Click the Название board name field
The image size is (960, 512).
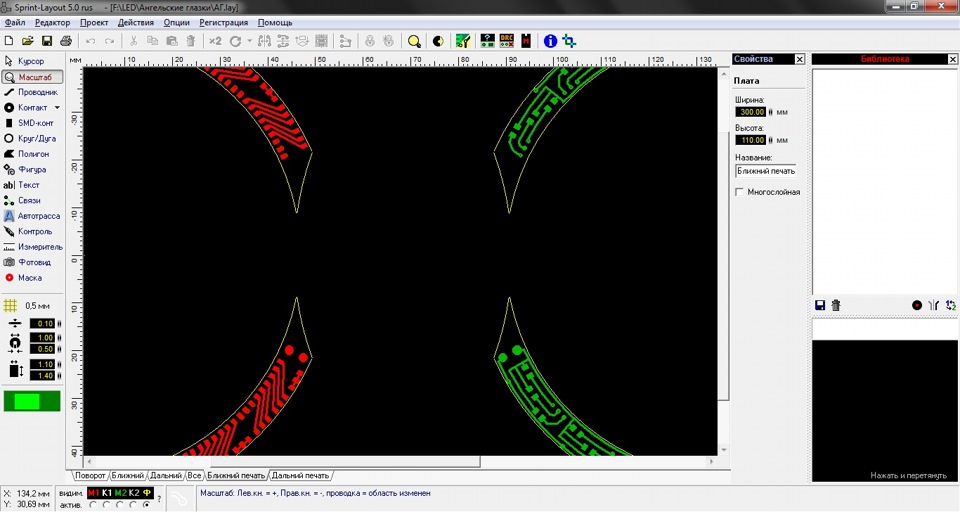tap(765, 171)
